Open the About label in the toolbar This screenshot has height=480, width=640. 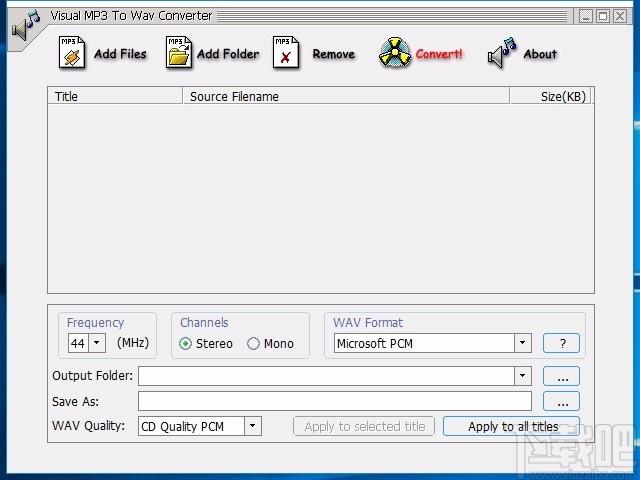point(540,54)
